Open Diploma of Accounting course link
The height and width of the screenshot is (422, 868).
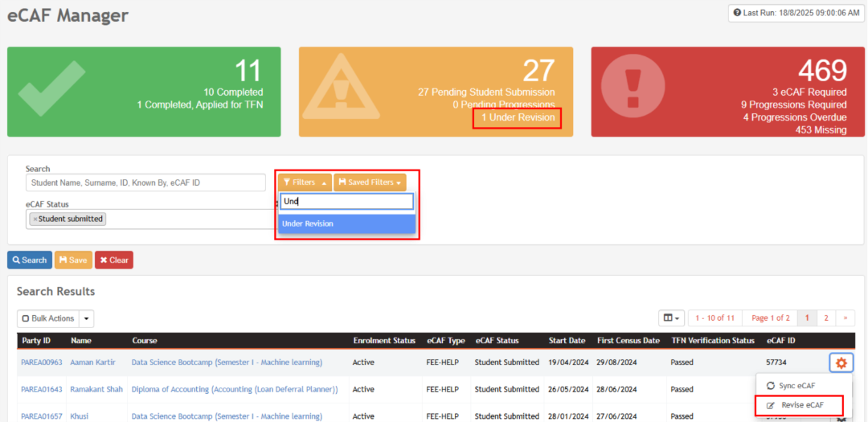point(235,389)
